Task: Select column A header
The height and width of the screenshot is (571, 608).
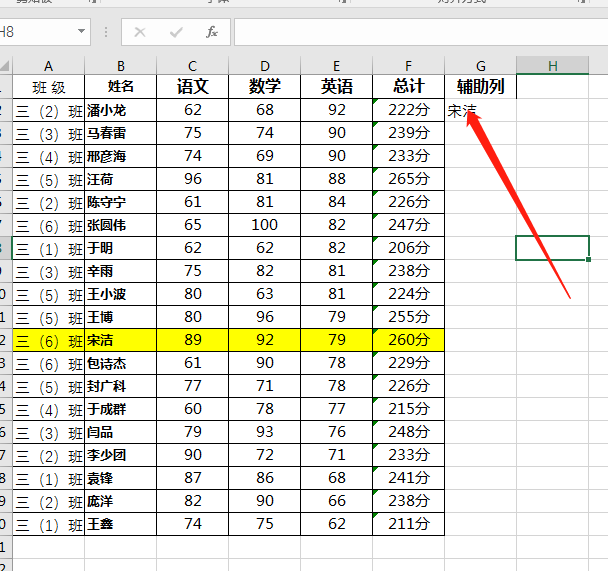Action: [x=48, y=66]
